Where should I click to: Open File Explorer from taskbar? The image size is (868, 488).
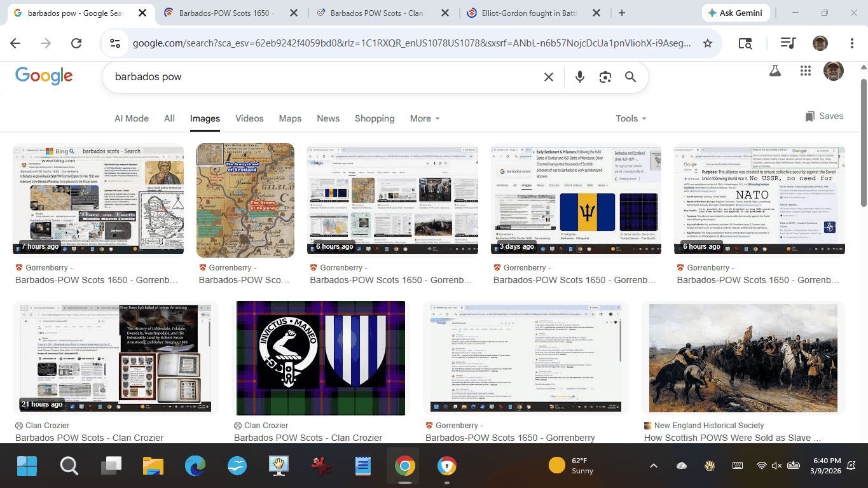point(153,466)
